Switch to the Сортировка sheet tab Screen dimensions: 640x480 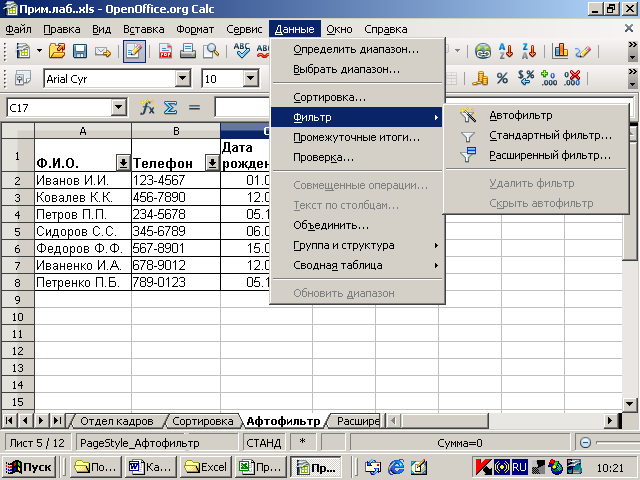[202, 421]
